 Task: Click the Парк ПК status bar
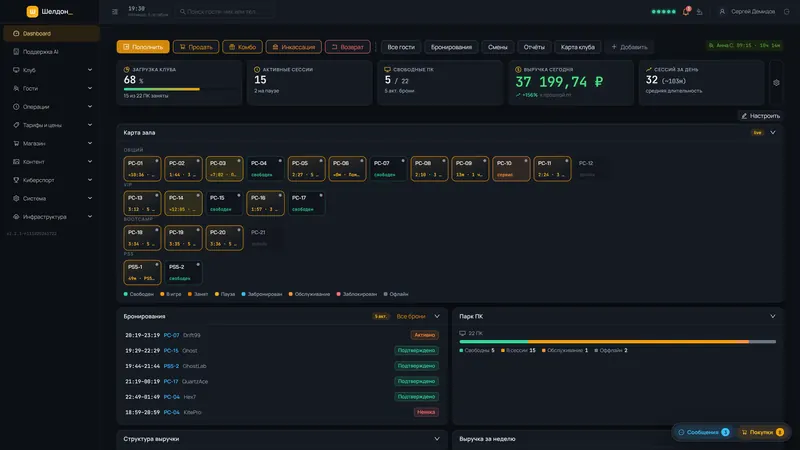pyautogui.click(x=617, y=342)
